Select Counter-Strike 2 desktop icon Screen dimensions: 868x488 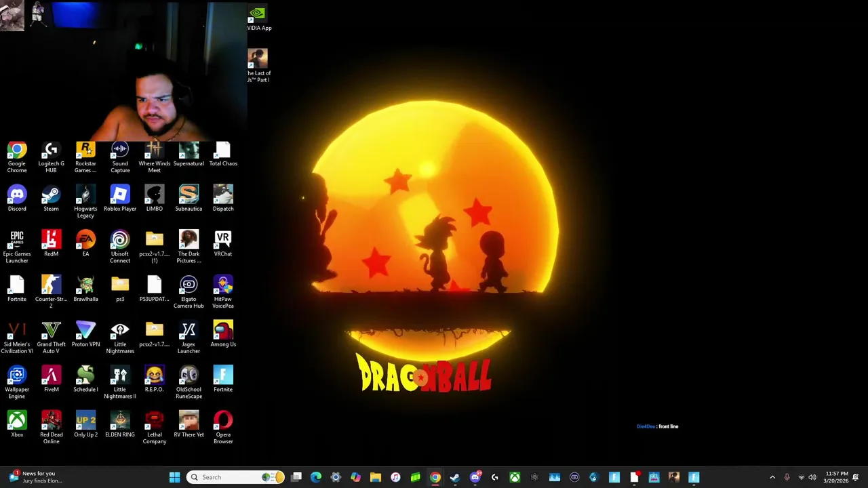click(51, 293)
